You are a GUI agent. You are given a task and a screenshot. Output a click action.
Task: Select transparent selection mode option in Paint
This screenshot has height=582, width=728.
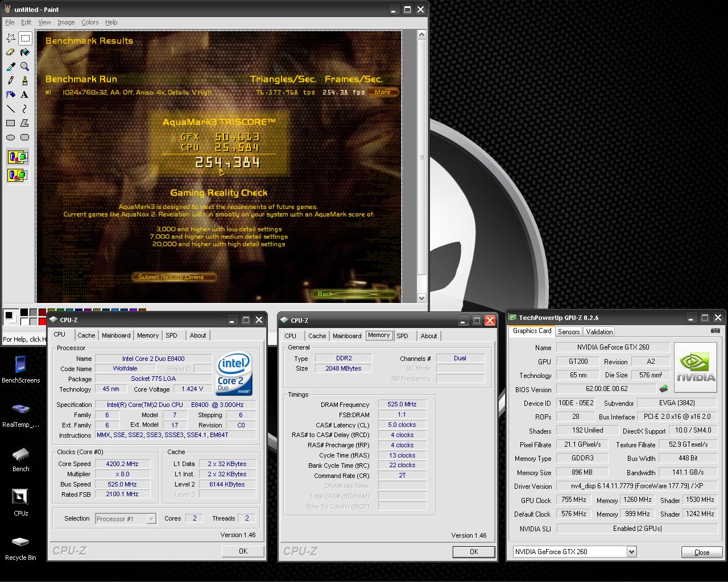tap(18, 175)
